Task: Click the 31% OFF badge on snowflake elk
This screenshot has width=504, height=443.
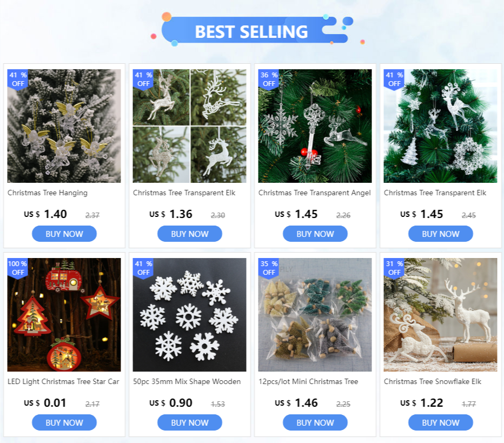Action: pos(394,268)
